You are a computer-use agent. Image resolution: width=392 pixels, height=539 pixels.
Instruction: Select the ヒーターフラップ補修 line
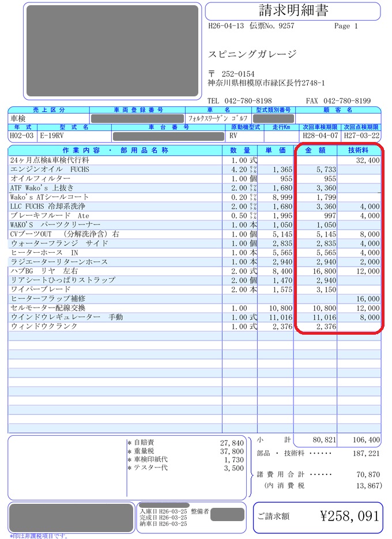[194, 299]
